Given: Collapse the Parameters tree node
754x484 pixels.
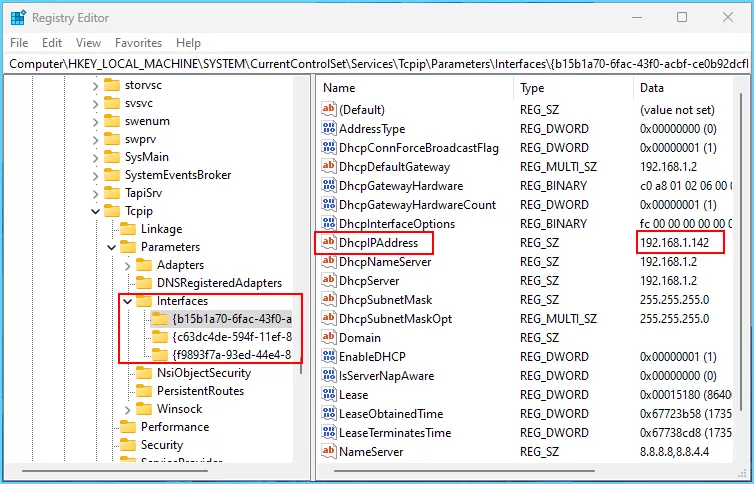Looking at the screenshot, I should (x=112, y=247).
